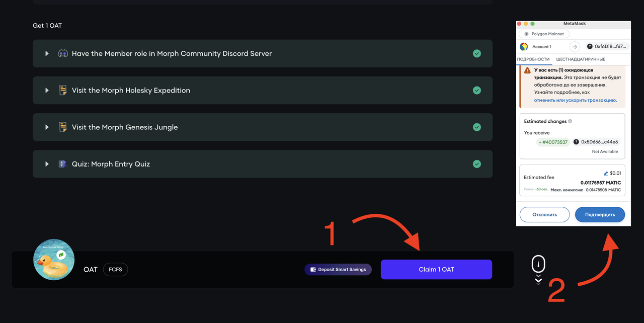Click the duck OAT thumbnail image
This screenshot has width=644, height=323.
click(x=54, y=260)
